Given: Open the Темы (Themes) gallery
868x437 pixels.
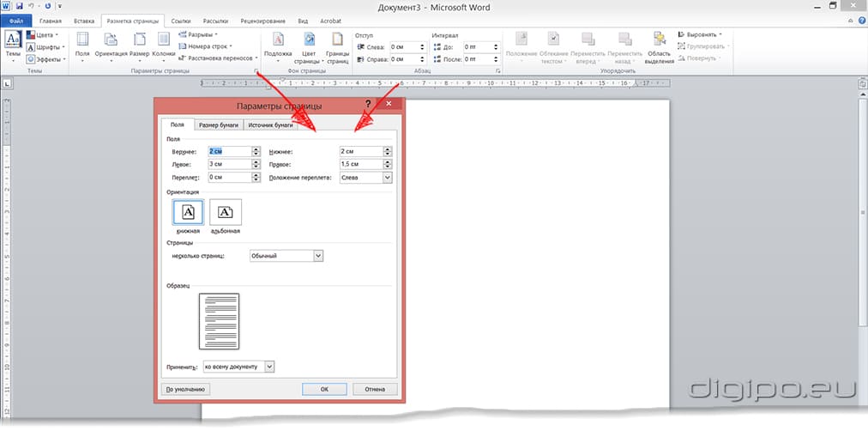Looking at the screenshot, I should pos(13,43).
